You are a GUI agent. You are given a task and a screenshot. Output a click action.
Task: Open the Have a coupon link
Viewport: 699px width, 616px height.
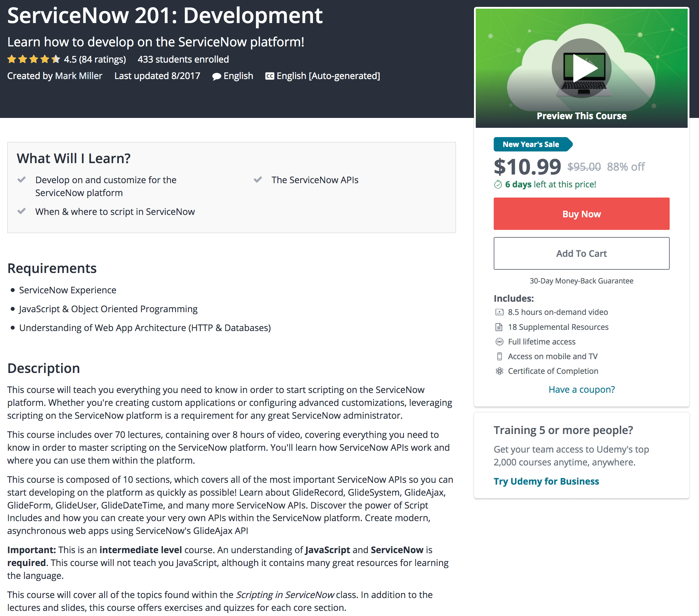[581, 390]
